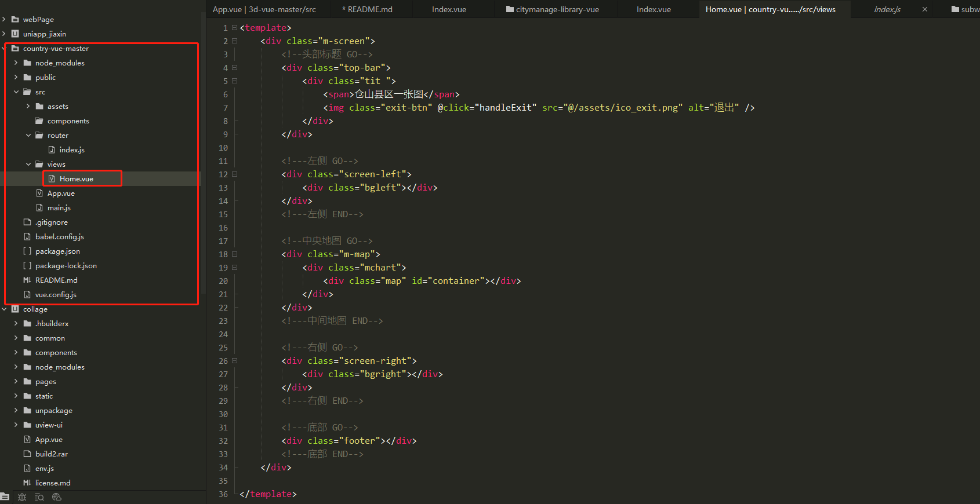The height and width of the screenshot is (504, 980).
Task: Expand the uview-ui folder
Action: pyautogui.click(x=16, y=425)
